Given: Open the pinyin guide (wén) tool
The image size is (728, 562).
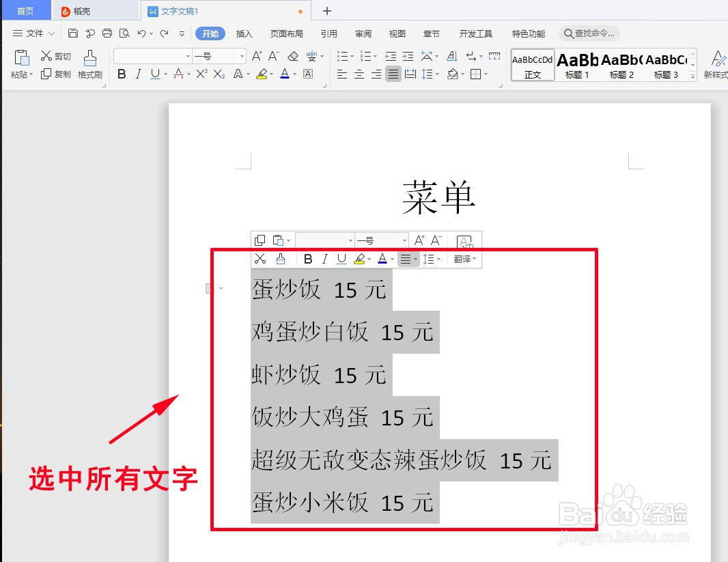Looking at the screenshot, I should (313, 56).
